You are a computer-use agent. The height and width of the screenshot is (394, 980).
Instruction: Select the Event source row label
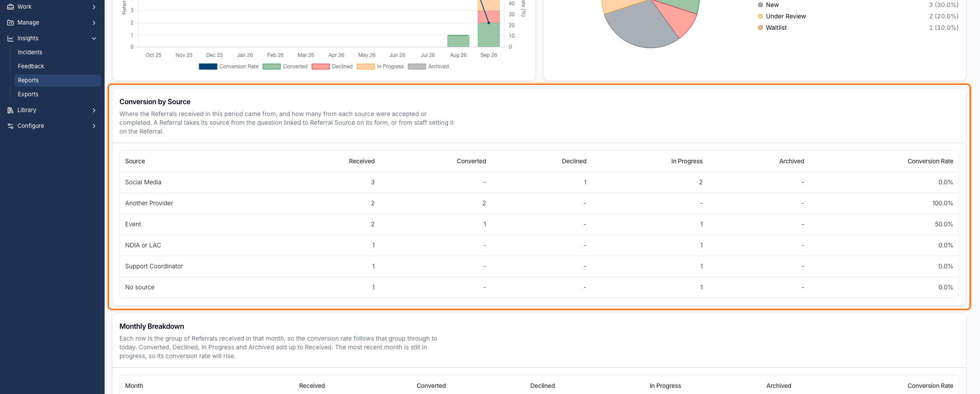coord(133,224)
